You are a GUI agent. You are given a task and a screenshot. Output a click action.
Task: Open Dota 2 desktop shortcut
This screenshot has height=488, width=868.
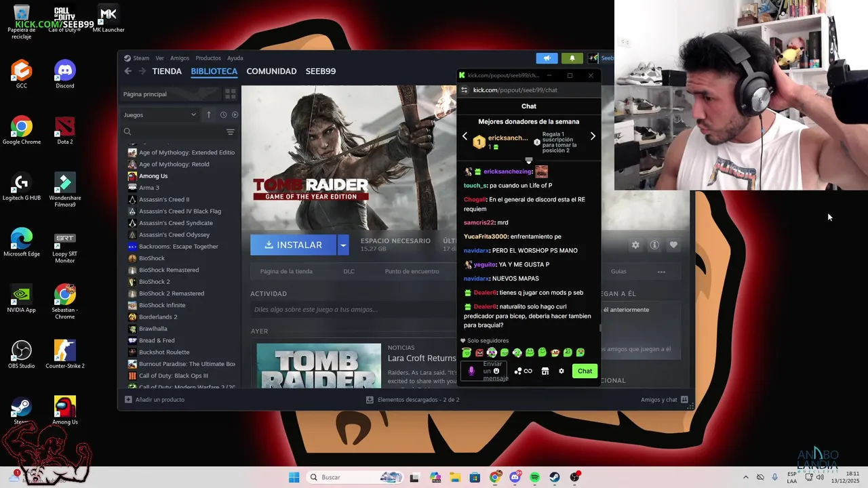pos(65,130)
